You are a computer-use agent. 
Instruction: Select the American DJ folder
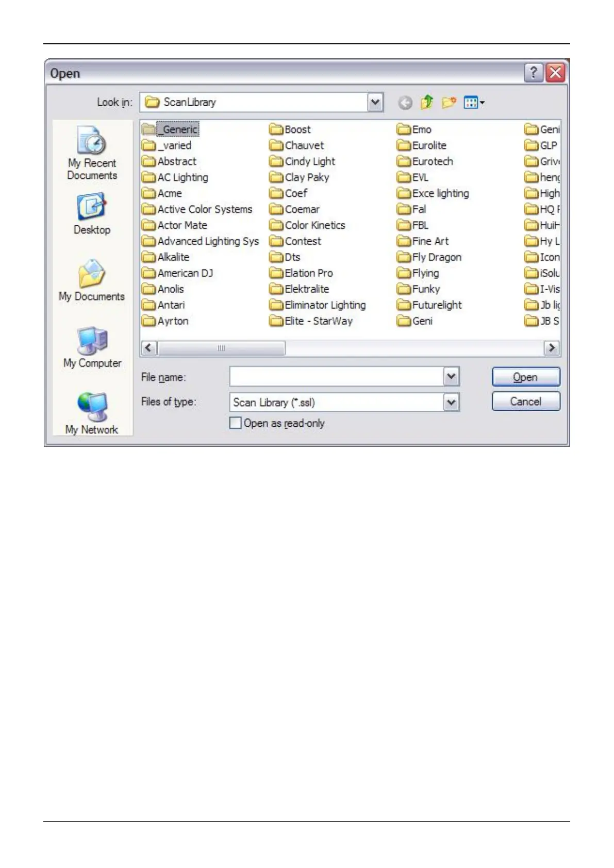(185, 273)
